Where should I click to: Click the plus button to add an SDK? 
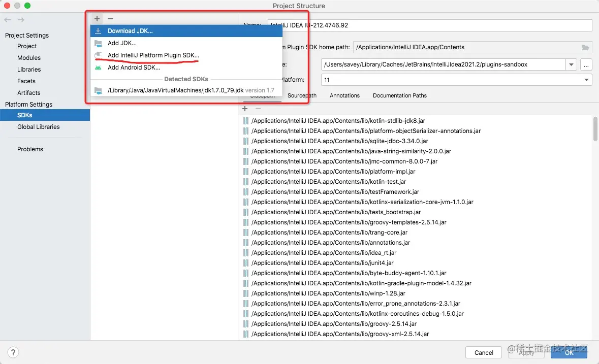click(97, 19)
